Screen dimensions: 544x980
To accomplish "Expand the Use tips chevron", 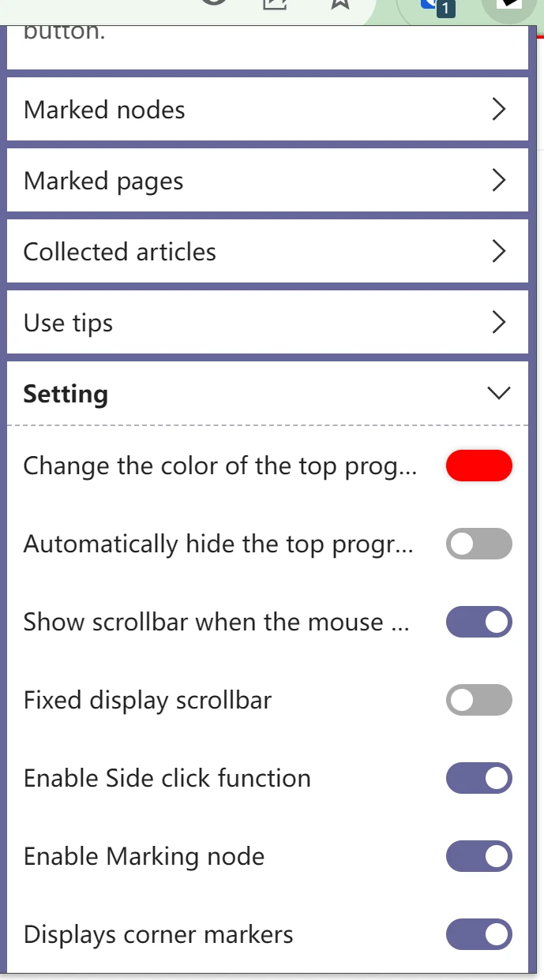I will coord(498,322).
